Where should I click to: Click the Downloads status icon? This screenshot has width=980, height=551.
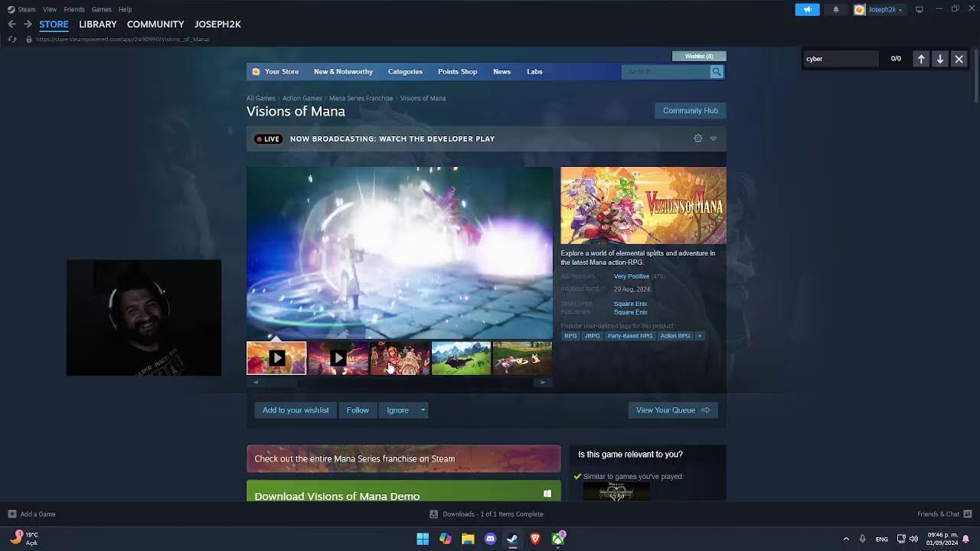click(434, 514)
